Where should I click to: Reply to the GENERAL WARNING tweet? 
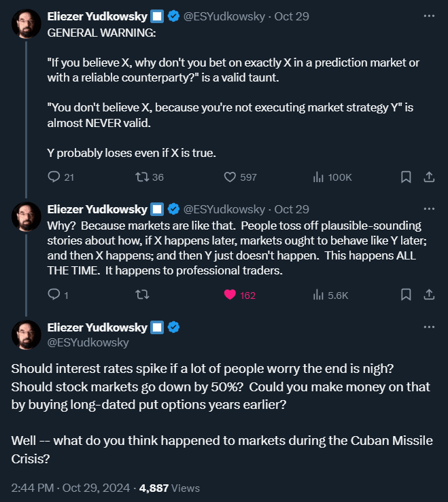coord(61,177)
